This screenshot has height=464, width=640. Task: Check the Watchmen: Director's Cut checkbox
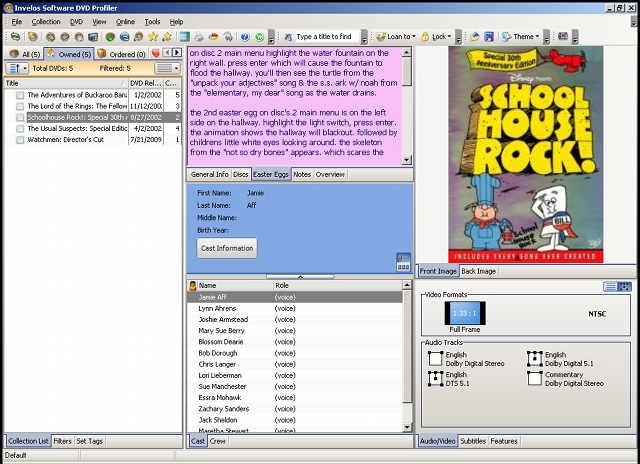20,140
